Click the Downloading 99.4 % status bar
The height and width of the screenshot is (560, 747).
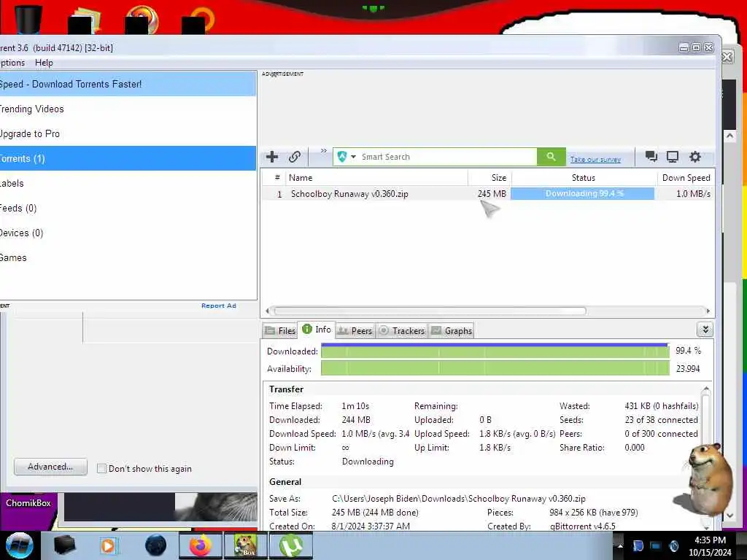(x=583, y=193)
